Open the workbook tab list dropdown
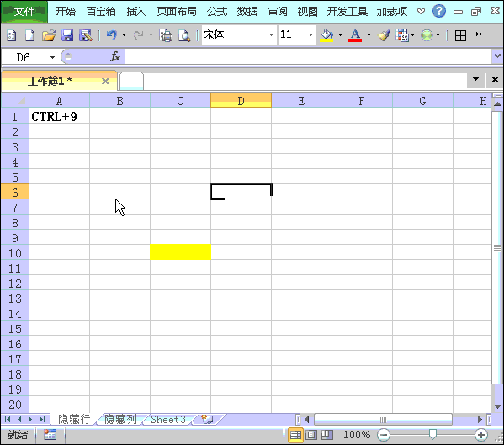 pos(475,79)
